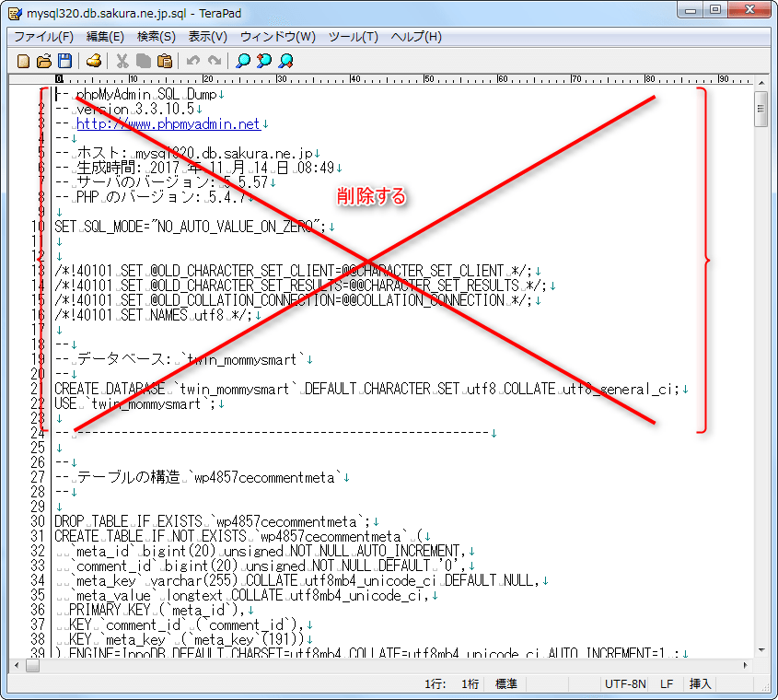This screenshot has height=700, width=778.
Task: Open the ツール(T) menu
Action: coord(354,37)
